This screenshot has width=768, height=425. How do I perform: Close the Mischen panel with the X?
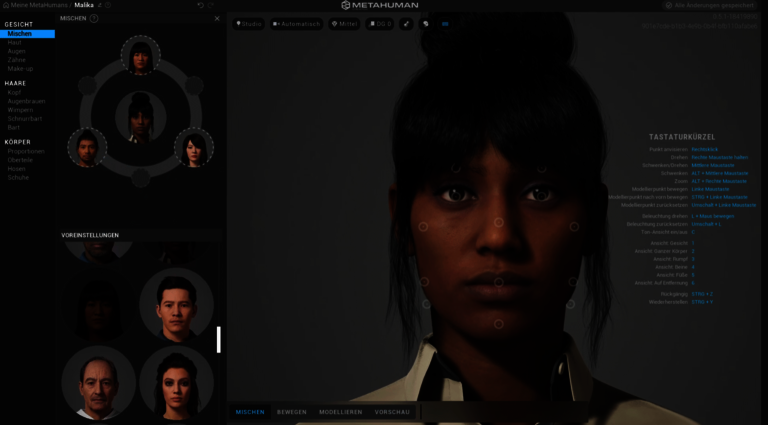[217, 19]
